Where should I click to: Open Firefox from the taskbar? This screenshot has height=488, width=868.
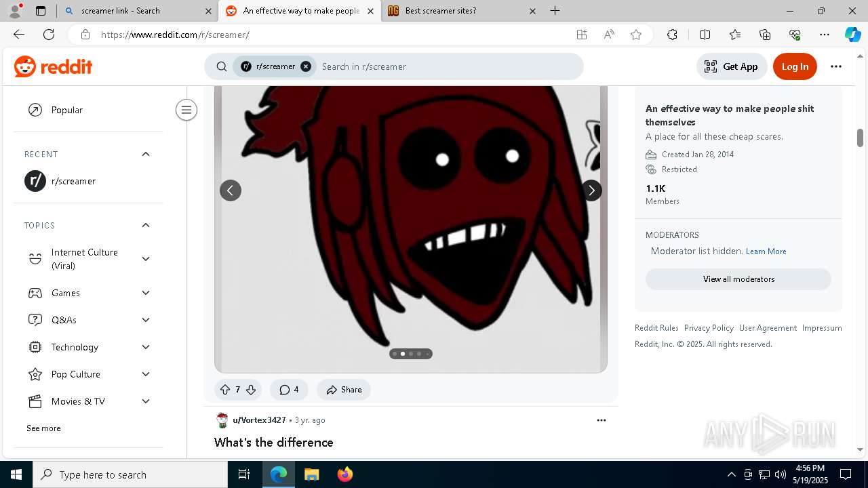pyautogui.click(x=344, y=474)
